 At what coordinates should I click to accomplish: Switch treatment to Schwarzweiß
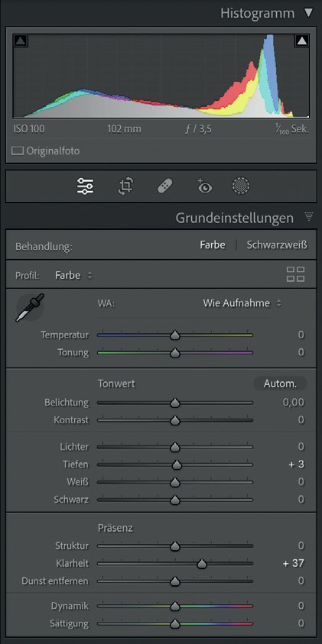point(277,245)
